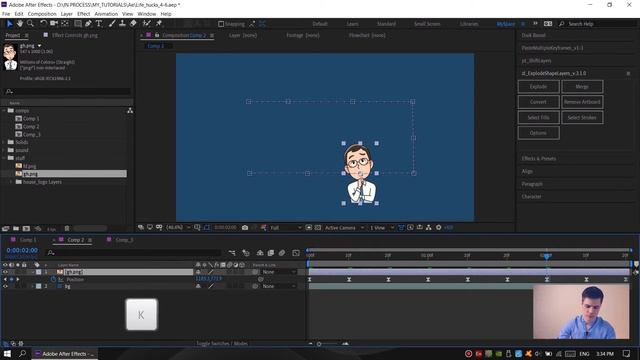
Task: Select Comp 1 in the Project panel
Action: click(31, 118)
